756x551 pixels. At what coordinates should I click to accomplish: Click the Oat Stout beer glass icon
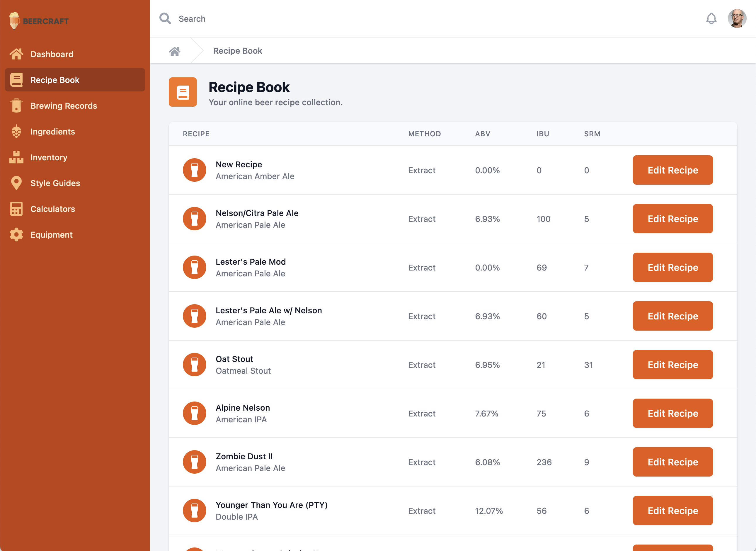click(194, 365)
